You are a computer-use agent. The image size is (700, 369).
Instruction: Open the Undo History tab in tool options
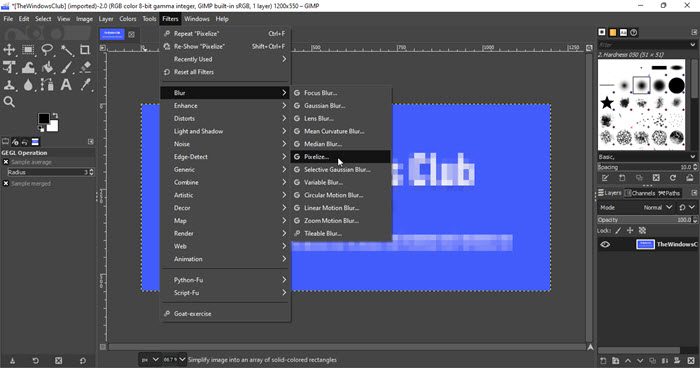(25, 142)
